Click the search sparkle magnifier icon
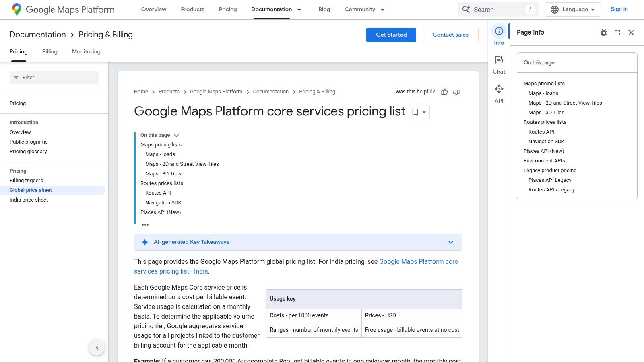The width and height of the screenshot is (644, 362). pos(466,9)
